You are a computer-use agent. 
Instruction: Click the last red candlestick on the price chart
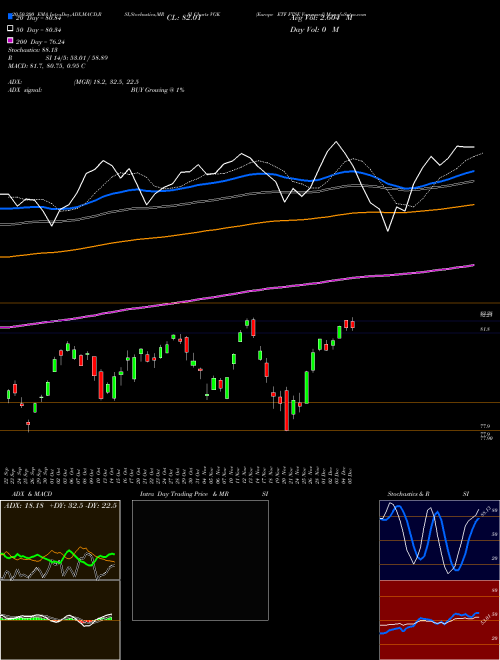point(353,324)
